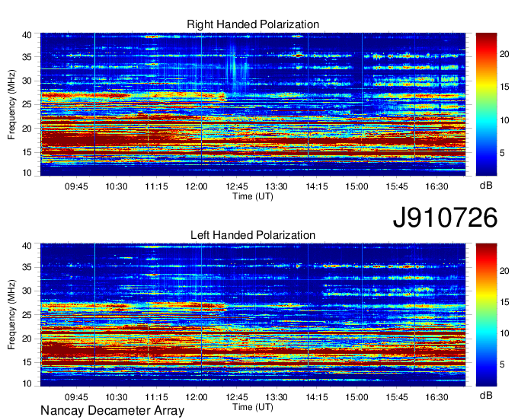This screenshot has width=518, height=420.
Task: Click the 13:30 time label under upper plot
Action: [x=277, y=186]
